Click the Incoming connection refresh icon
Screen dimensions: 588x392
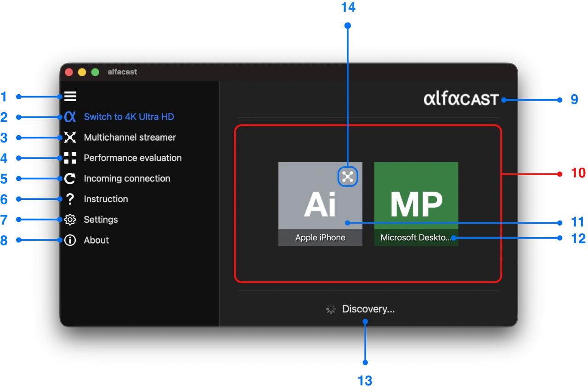[70, 178]
